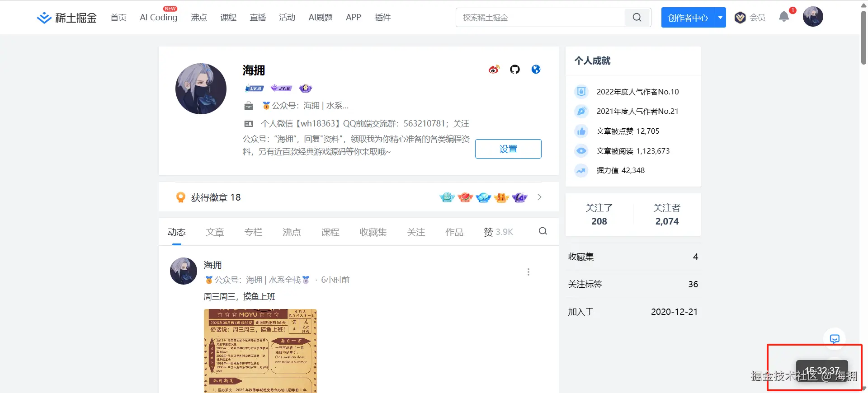Click the post author name 海拥

pyautogui.click(x=212, y=265)
